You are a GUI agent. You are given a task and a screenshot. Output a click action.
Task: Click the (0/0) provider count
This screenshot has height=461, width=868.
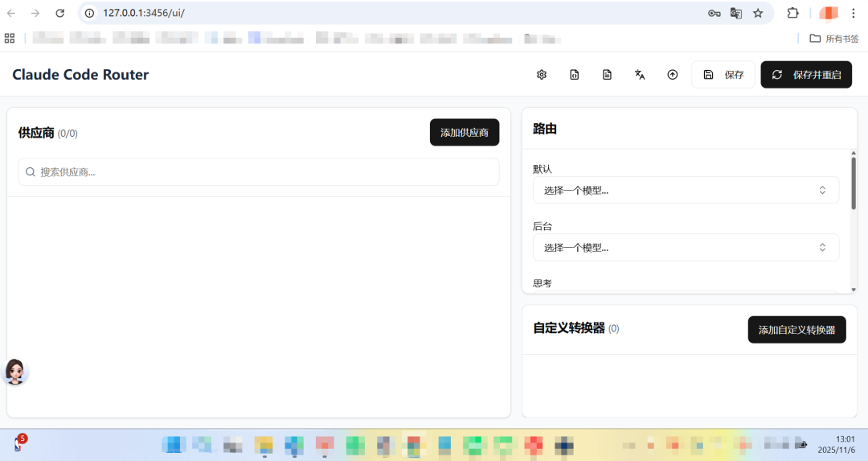pos(68,134)
